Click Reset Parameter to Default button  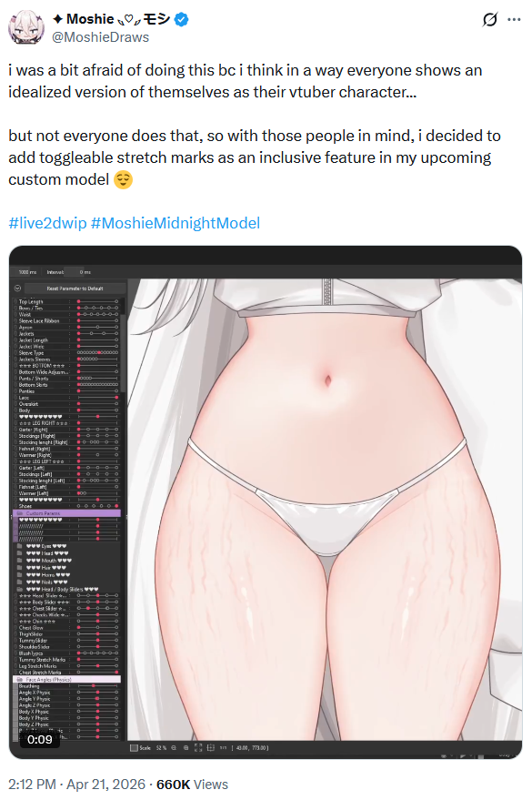[x=75, y=289]
